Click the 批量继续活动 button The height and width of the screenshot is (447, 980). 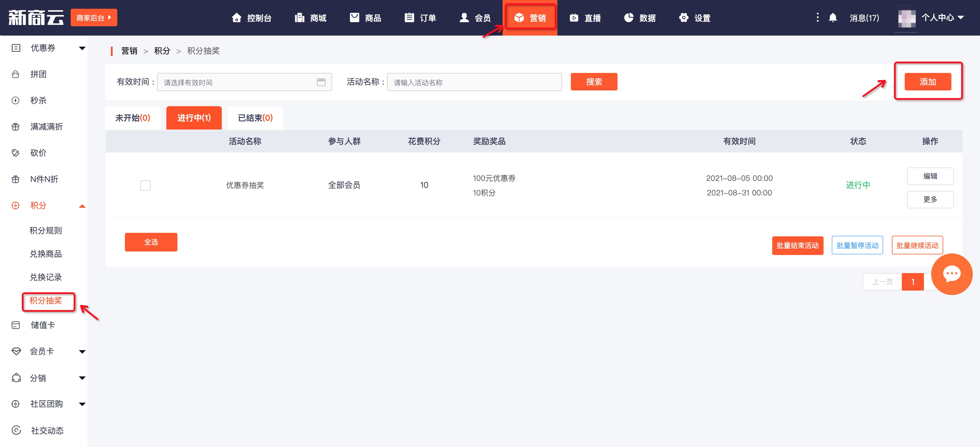point(917,245)
